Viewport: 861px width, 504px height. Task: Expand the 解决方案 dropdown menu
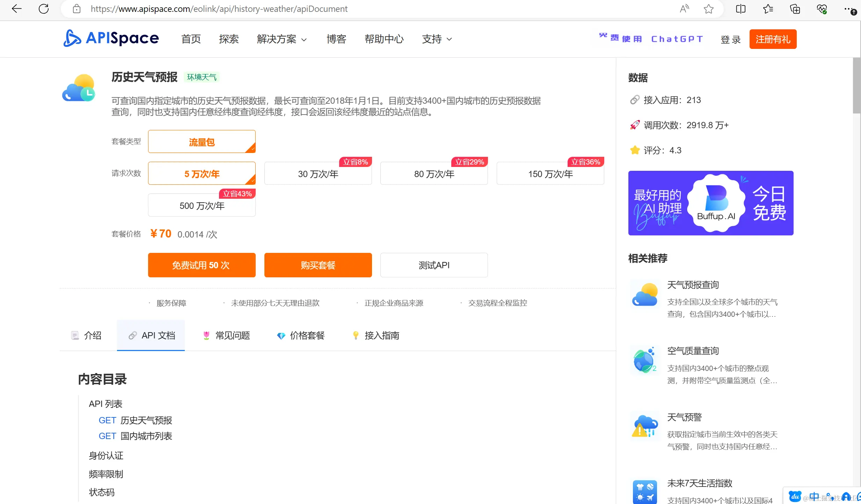tap(282, 39)
